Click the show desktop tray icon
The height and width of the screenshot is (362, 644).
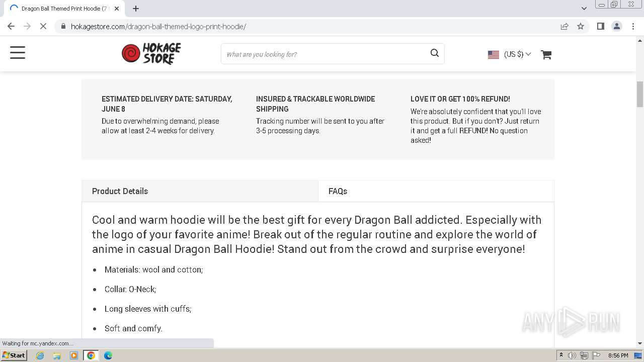638,355
